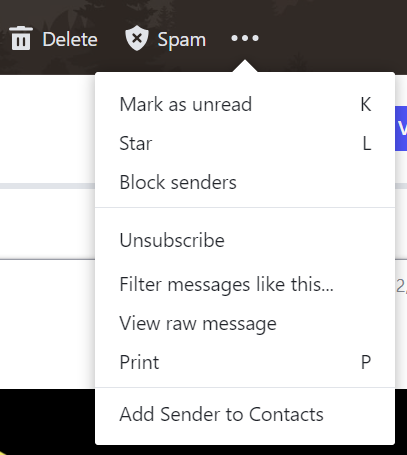Click the P shortcut beside Print
This screenshot has height=455, width=407.
pos(366,362)
